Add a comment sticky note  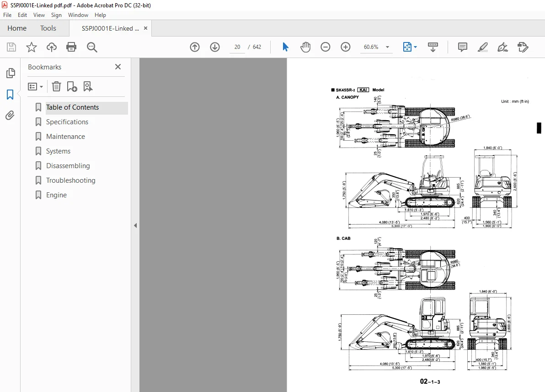pos(462,47)
